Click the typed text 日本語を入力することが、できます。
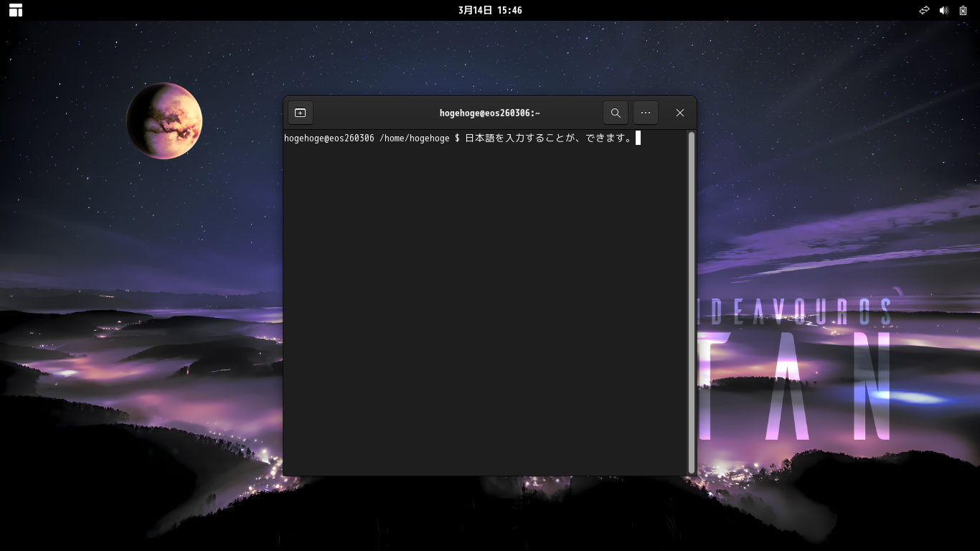 (x=550, y=138)
